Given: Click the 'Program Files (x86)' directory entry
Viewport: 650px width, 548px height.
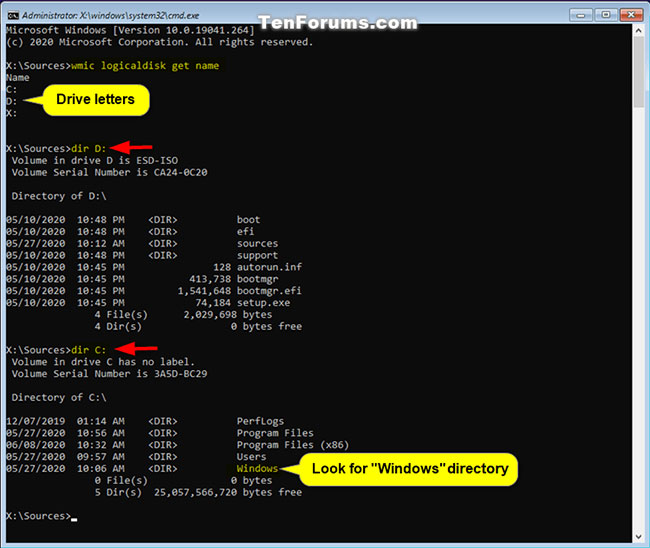Looking at the screenshot, I should (x=293, y=445).
